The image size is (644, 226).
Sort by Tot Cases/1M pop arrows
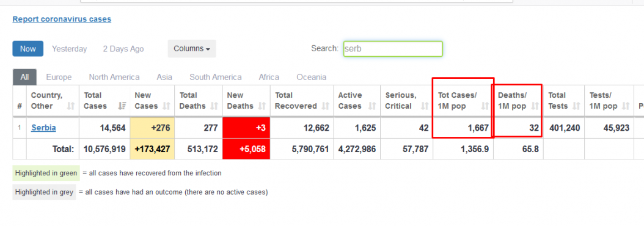[x=485, y=106]
